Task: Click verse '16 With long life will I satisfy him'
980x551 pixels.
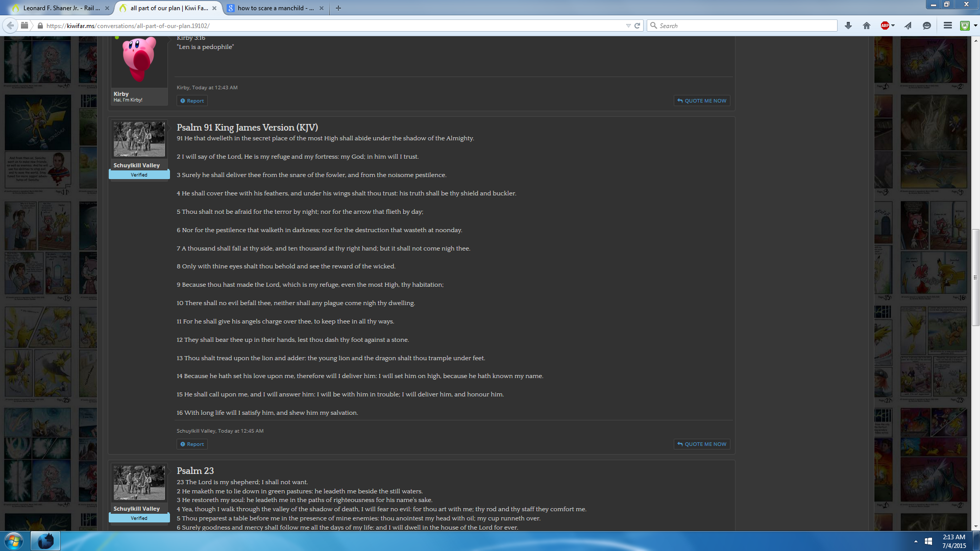Action: pyautogui.click(x=267, y=413)
